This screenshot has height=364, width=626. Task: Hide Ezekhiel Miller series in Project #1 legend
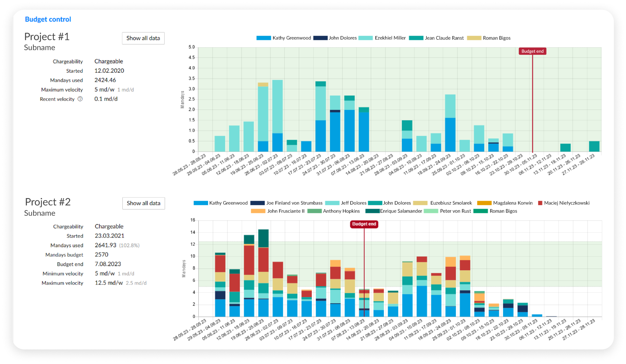click(x=390, y=38)
